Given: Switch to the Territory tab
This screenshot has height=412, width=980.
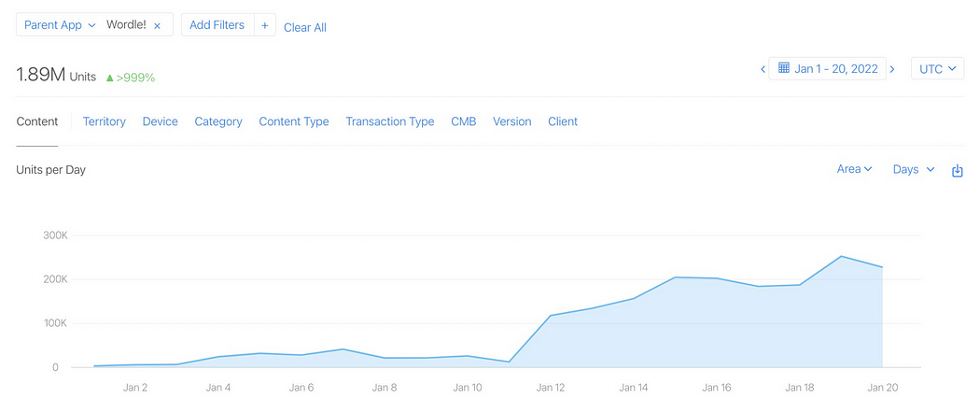Looking at the screenshot, I should click(104, 121).
